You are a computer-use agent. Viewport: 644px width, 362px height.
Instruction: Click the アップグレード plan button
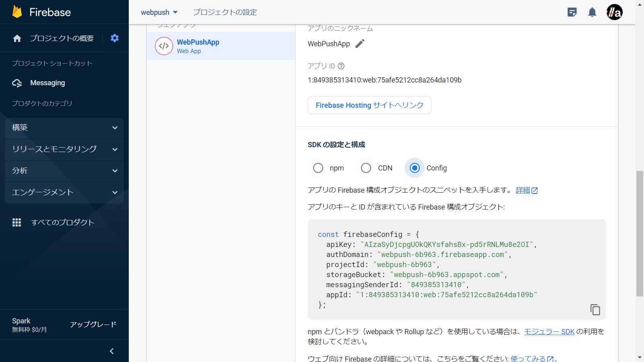click(93, 325)
